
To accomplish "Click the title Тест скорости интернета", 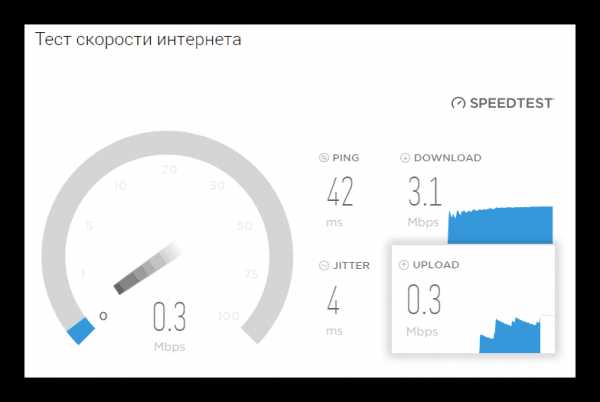I will pos(138,40).
